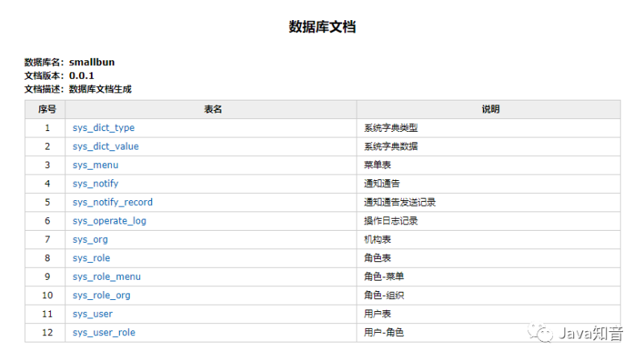Click the 说明 column header
644x361 pixels.
coord(489,109)
